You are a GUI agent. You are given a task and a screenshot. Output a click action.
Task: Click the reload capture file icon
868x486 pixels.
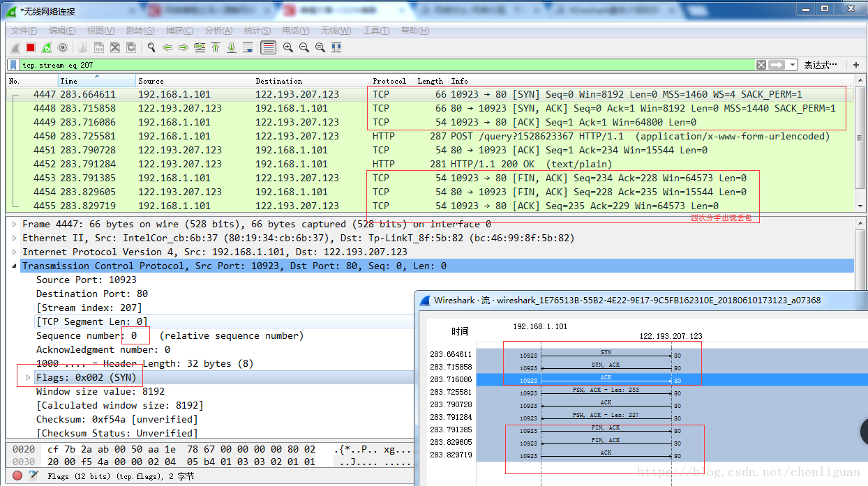(131, 47)
